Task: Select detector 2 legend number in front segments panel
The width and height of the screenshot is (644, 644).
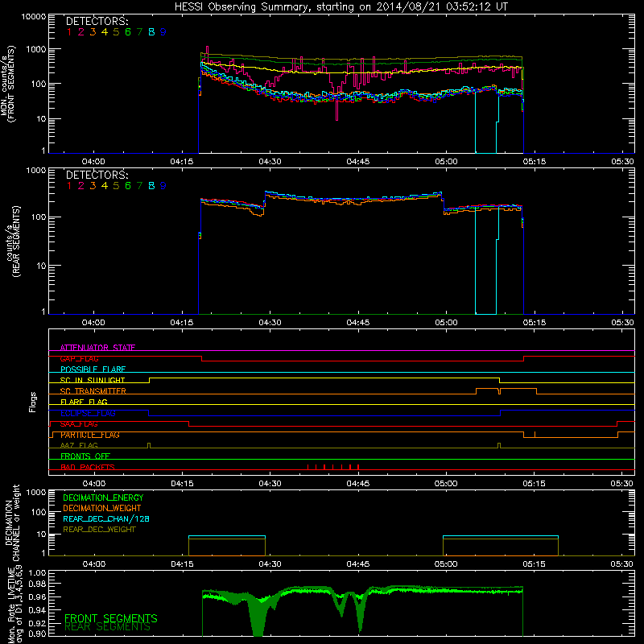Action: (x=81, y=32)
